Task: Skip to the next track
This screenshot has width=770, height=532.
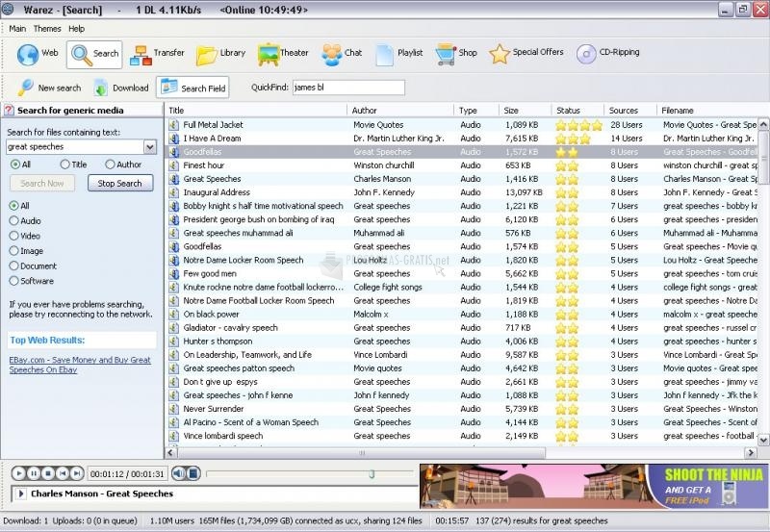Action: (x=77, y=473)
